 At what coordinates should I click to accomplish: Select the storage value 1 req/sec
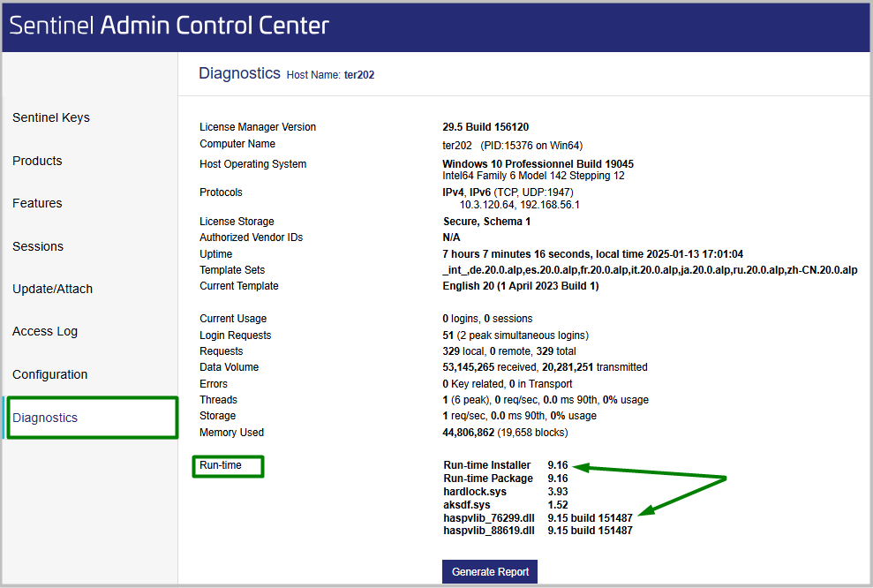pos(519,416)
